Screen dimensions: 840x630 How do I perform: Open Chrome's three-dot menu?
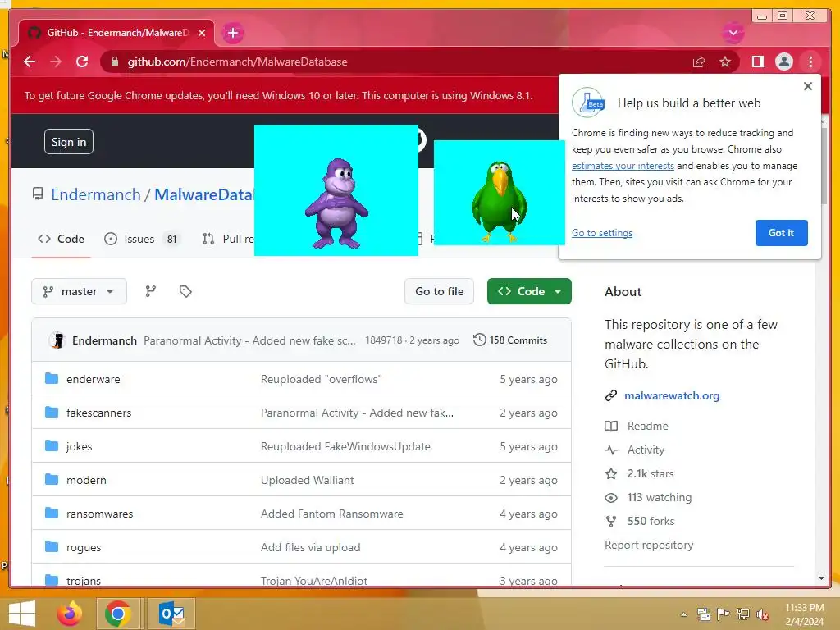pos(810,62)
